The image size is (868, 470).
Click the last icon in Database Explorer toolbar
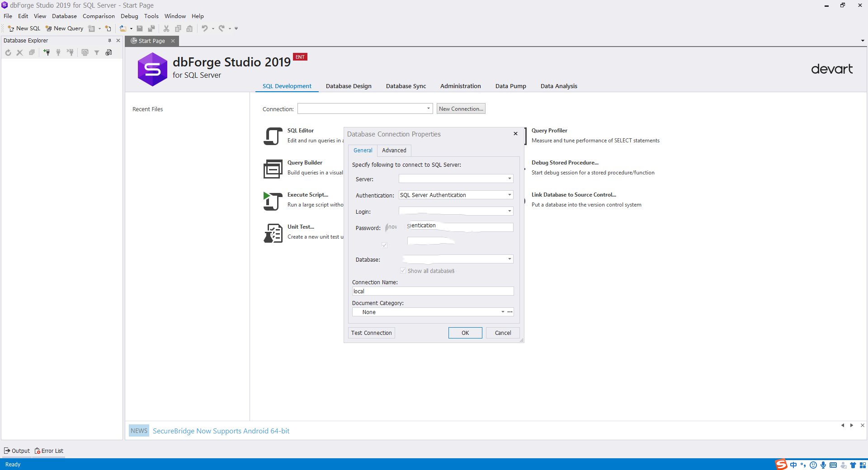pyautogui.click(x=108, y=52)
